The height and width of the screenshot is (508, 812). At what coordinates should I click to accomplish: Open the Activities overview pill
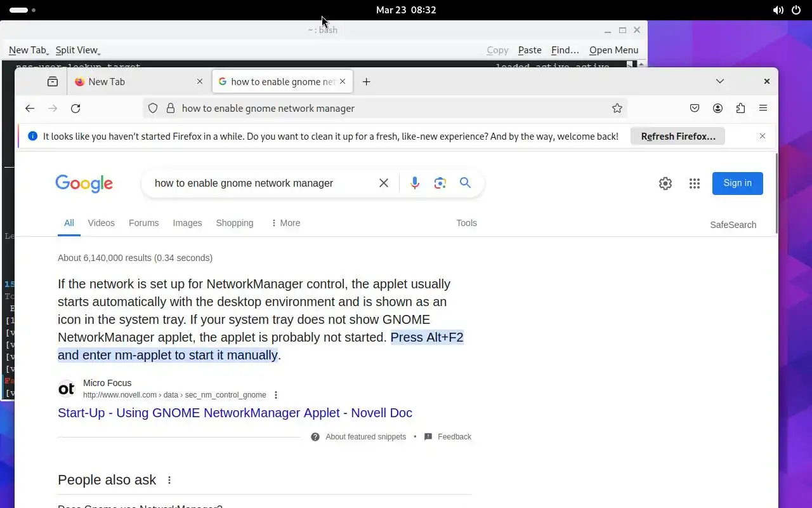(22, 10)
